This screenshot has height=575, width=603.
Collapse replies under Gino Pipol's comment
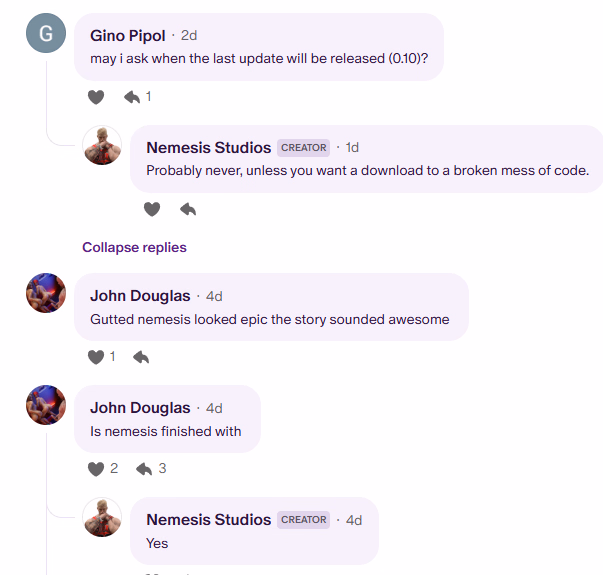click(134, 247)
